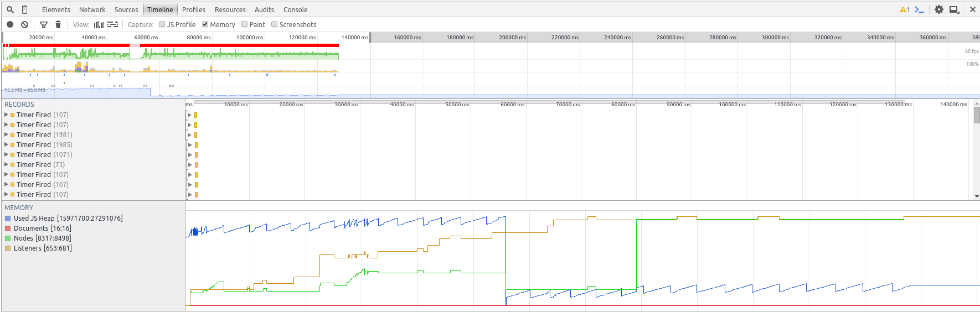
Task: Select the Timer Fired (73) row text
Action: (x=40, y=164)
